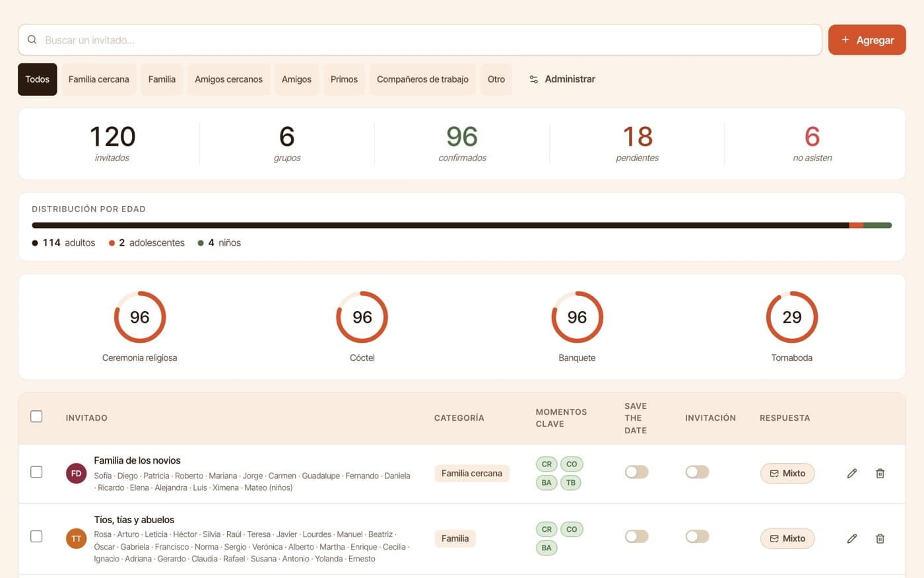
Task: Open Mixto response for Tíos, tías y abuelos
Action: [x=787, y=538]
